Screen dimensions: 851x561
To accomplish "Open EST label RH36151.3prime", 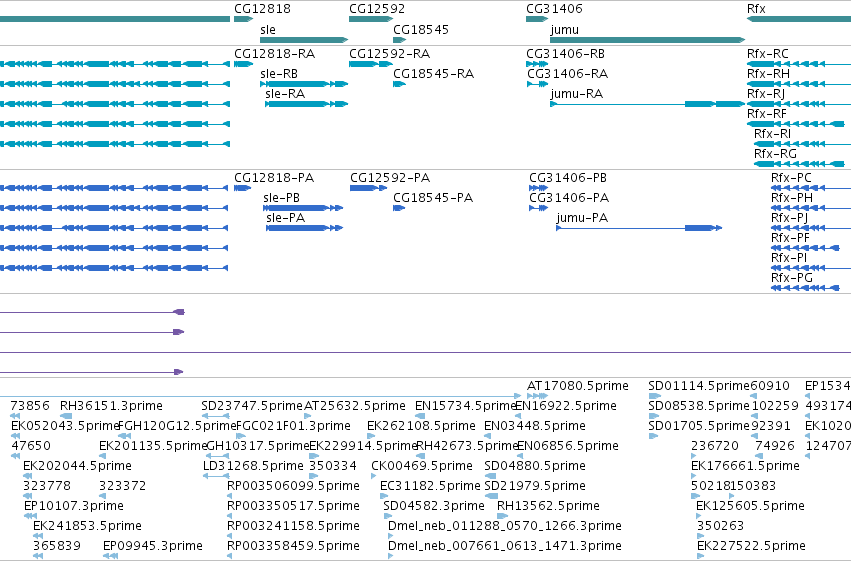I will (111, 406).
